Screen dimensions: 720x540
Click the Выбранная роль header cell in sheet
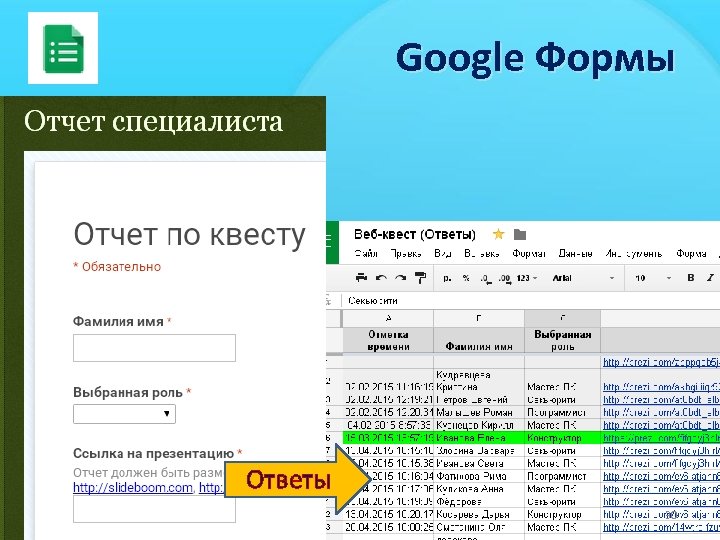(x=562, y=340)
